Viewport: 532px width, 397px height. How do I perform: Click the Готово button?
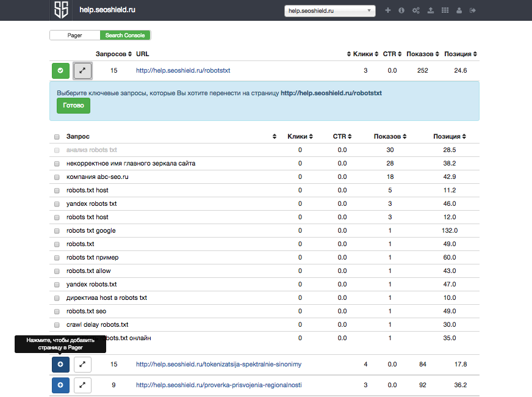click(73, 106)
